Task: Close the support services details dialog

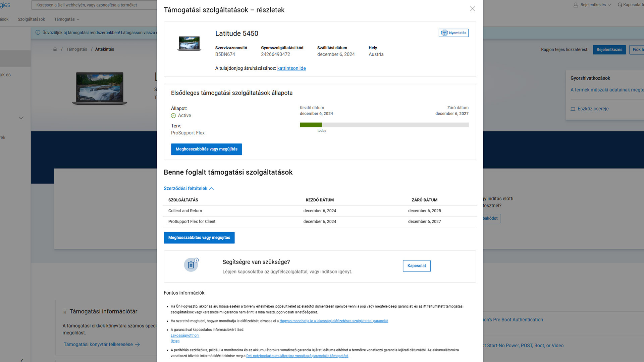Action: coord(472,9)
